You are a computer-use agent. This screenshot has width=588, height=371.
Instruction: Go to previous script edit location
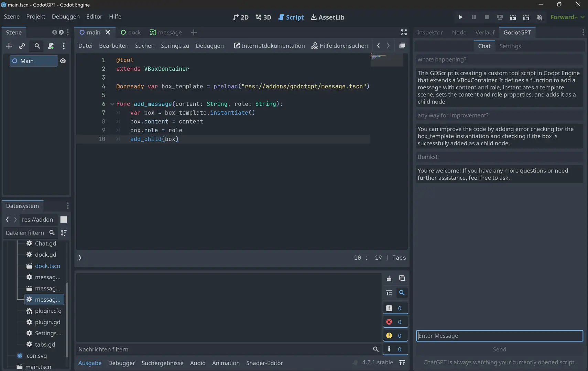coord(379,46)
